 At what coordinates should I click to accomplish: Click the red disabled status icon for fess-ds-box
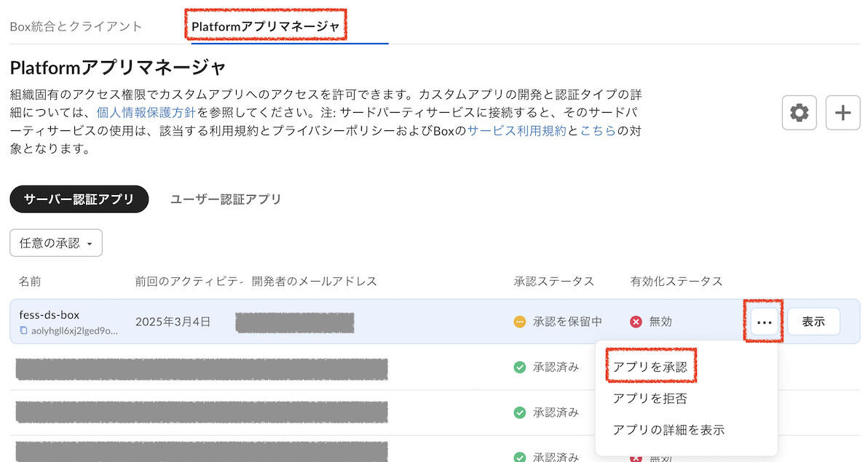[636, 322]
